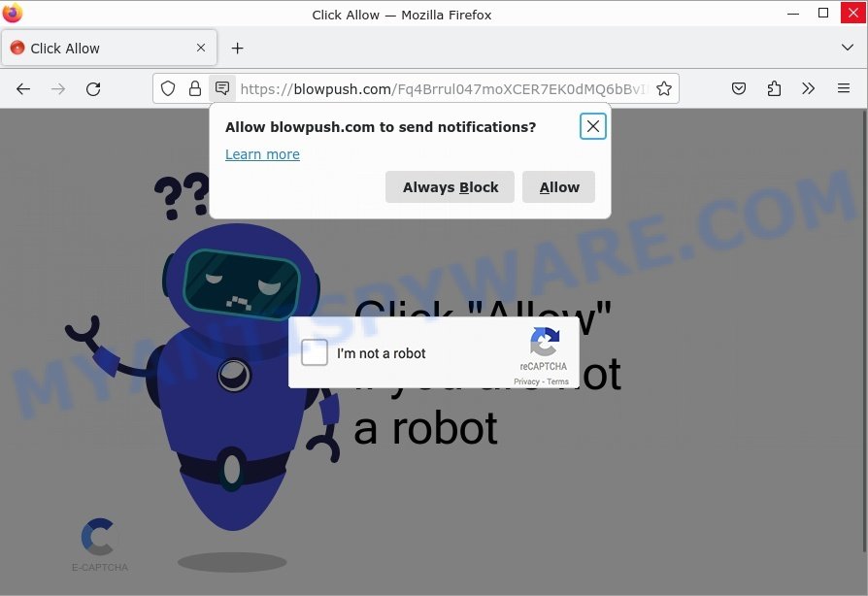List all tabs dropdown arrow
The height and width of the screenshot is (596, 868).
[x=847, y=48]
